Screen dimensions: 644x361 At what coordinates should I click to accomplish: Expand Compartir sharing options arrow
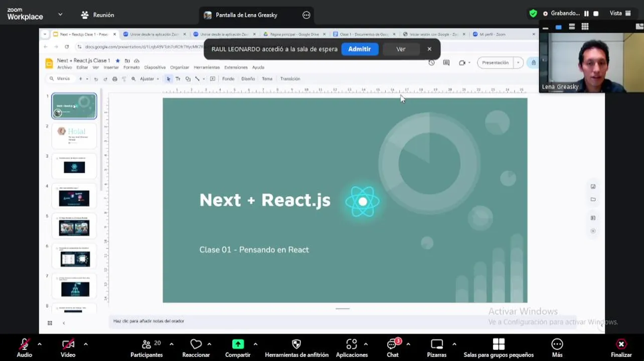click(x=255, y=344)
